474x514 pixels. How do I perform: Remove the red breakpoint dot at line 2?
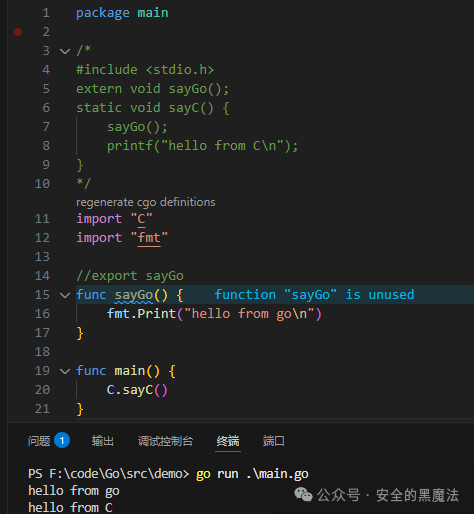pyautogui.click(x=18, y=32)
